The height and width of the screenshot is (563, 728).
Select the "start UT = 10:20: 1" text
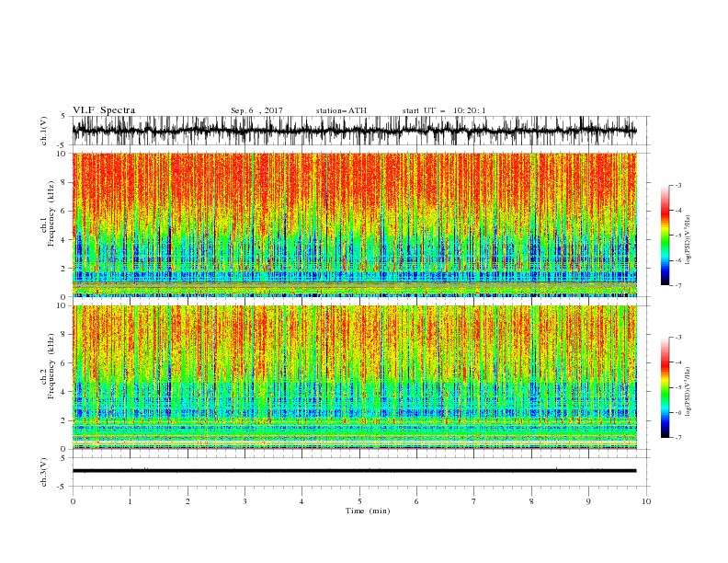[x=444, y=110]
